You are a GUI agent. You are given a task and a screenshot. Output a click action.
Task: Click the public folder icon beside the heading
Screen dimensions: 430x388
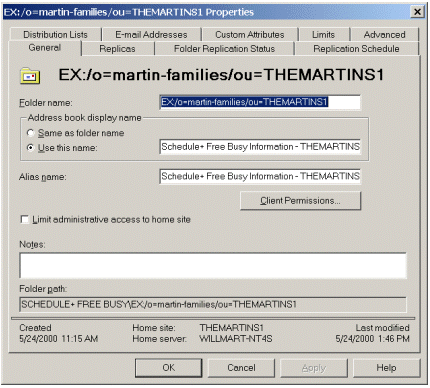click(30, 76)
